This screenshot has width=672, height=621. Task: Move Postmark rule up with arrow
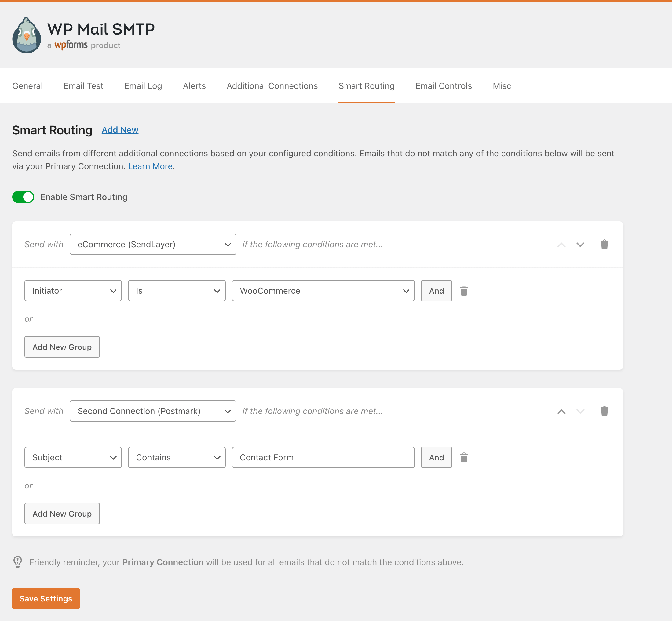click(x=561, y=411)
